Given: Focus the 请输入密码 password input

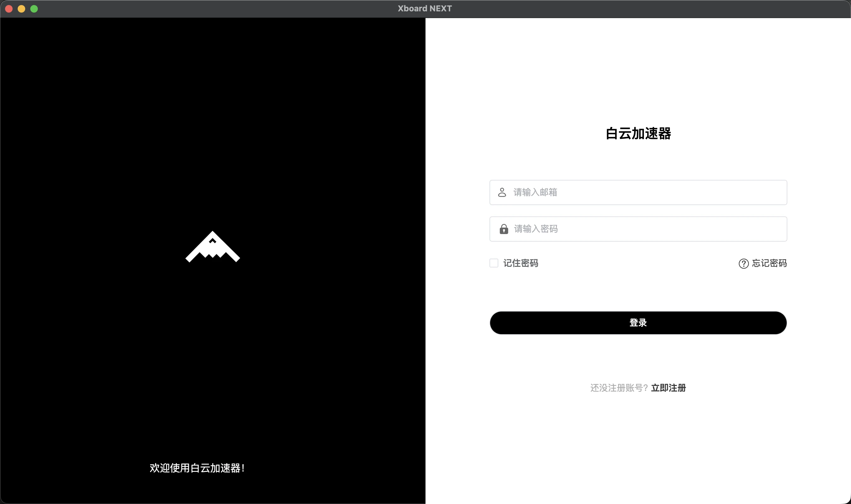Looking at the screenshot, I should click(645, 229).
